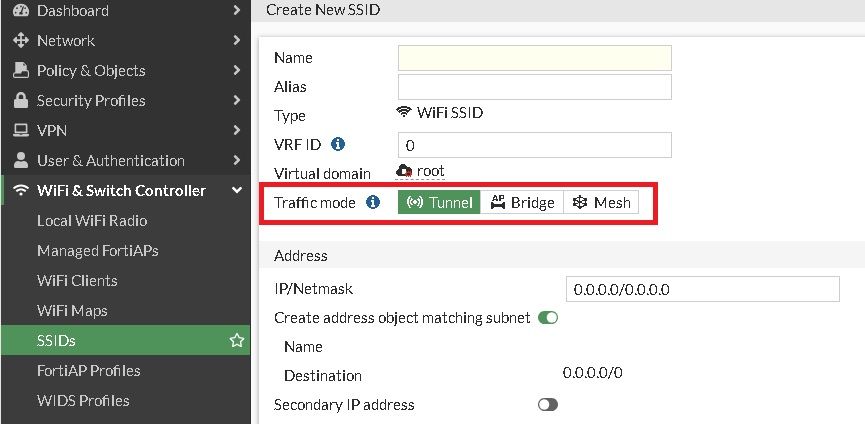Viewport: 865px width, 424px height.
Task: Expand the VPN menu chevron
Action: point(236,131)
